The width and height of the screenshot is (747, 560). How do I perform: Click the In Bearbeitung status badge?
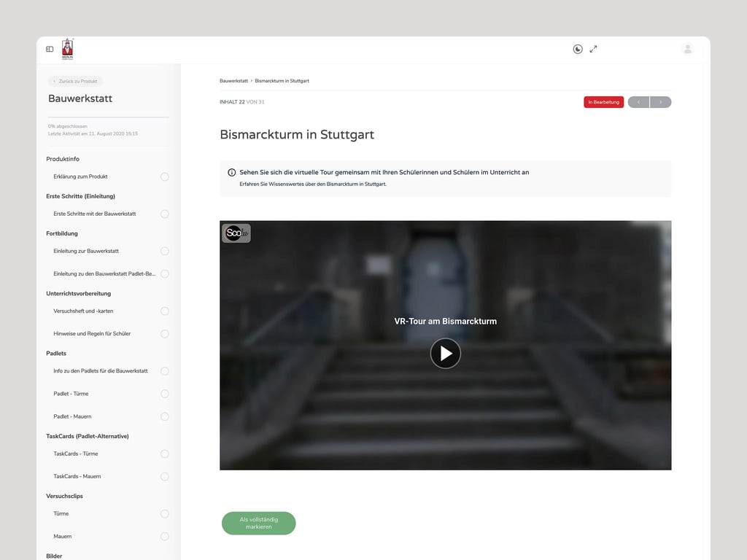[x=603, y=102]
